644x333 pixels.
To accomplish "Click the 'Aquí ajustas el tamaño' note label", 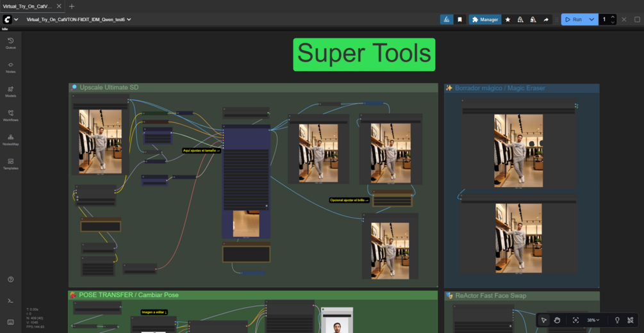I will tap(201, 150).
